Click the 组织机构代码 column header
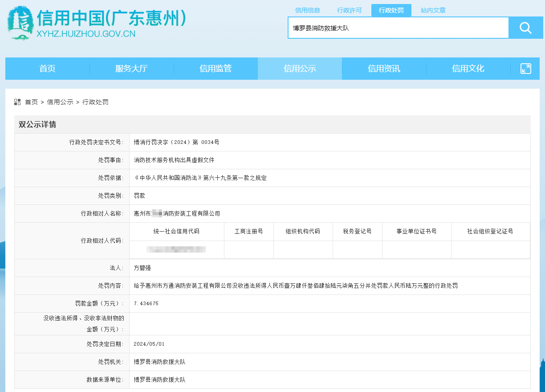 tap(303, 232)
